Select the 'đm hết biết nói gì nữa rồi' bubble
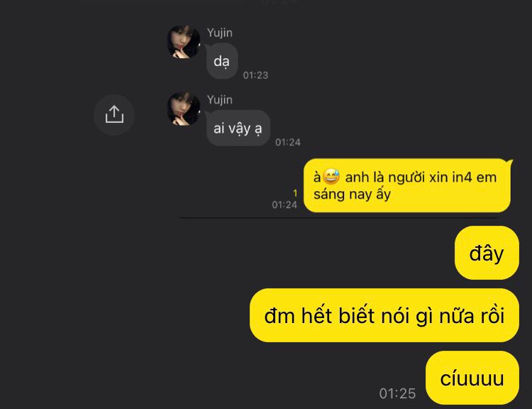This screenshot has height=409, width=532. (384, 315)
